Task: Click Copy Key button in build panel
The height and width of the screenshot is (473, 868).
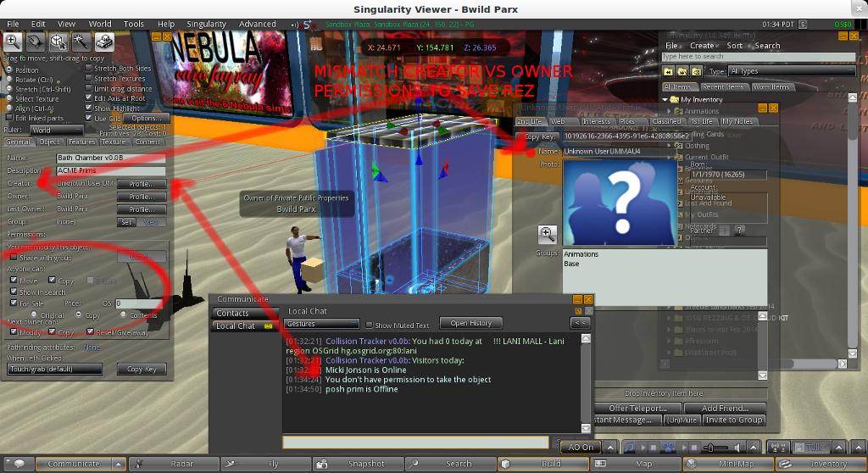Action: coord(142,369)
